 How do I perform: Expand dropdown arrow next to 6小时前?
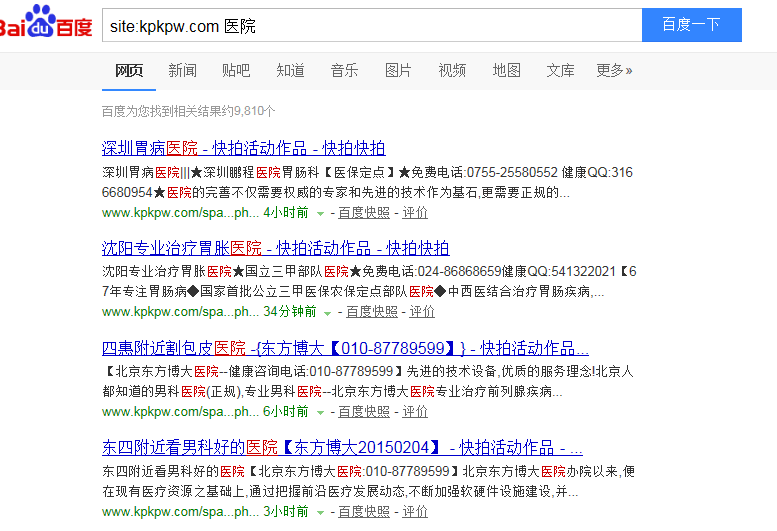click(321, 413)
